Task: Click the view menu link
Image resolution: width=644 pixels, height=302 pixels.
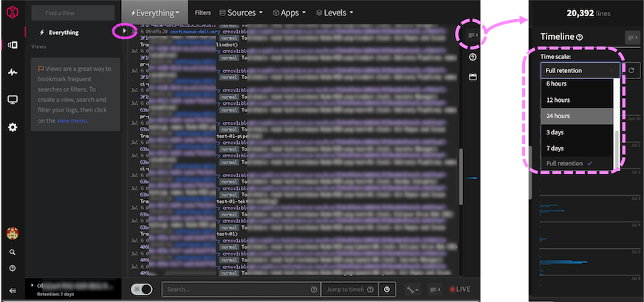Action: pyautogui.click(x=72, y=120)
